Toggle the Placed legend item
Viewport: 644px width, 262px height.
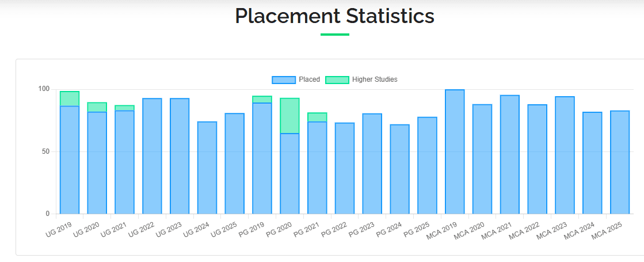pyautogui.click(x=309, y=79)
